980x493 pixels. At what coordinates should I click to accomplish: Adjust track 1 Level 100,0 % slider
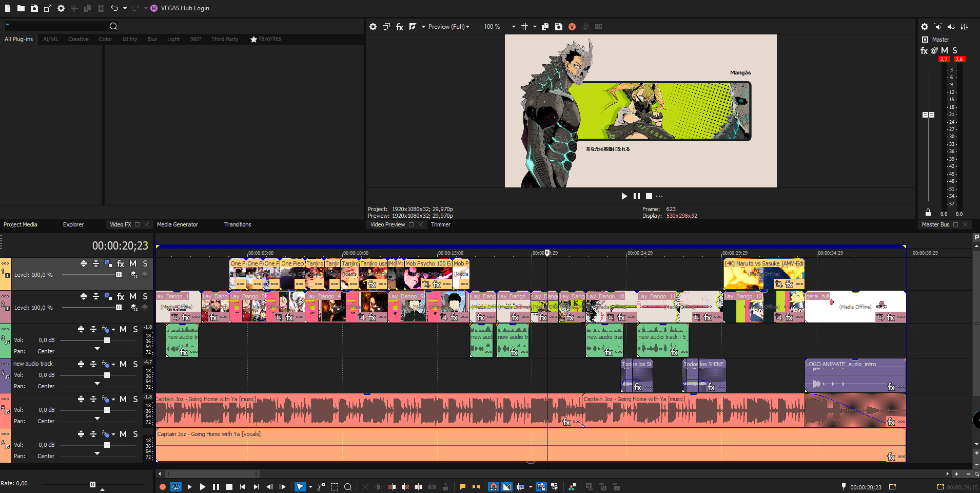119,275
